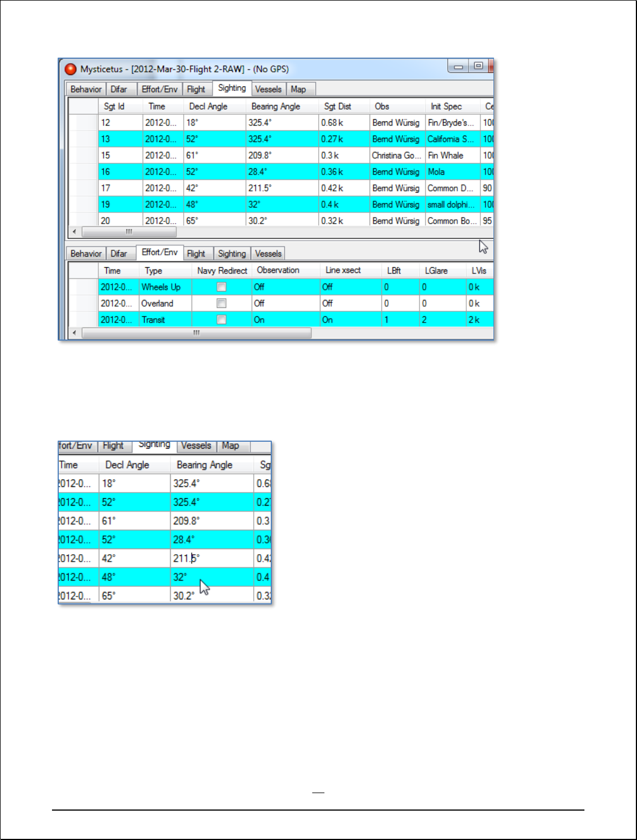Screen dimensions: 637x840
Task: Click the 32° bearing cell in zoomed table
Action: click(212, 577)
